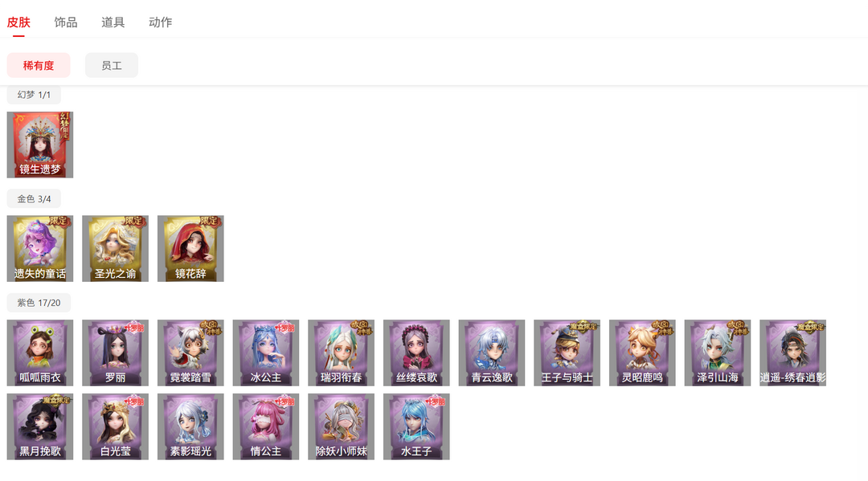
Task: Select the 除妖小师妹 skin card
Action: [x=341, y=427]
